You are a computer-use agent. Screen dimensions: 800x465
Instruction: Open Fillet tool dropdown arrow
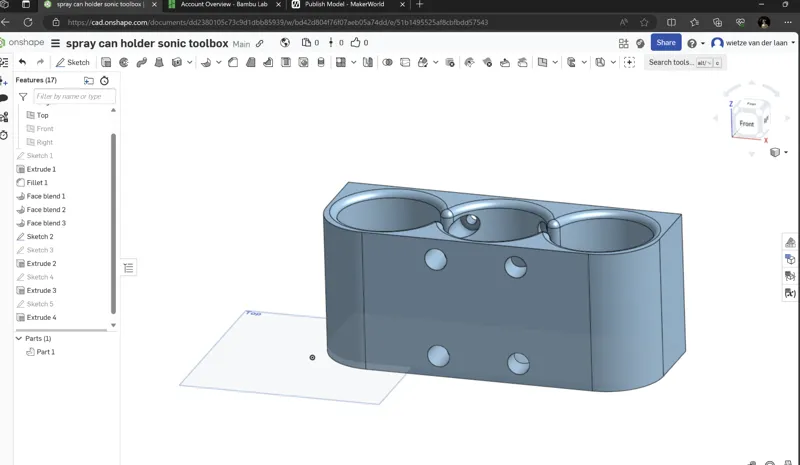point(219,62)
